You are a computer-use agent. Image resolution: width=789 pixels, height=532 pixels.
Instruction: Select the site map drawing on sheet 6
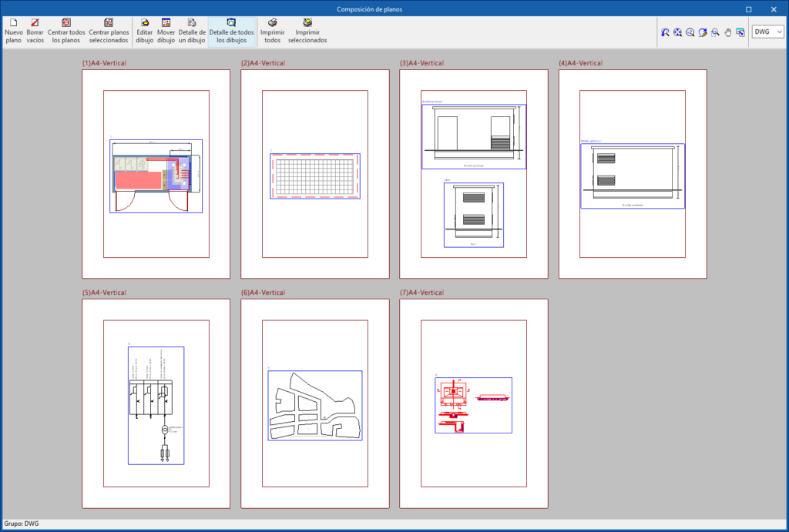point(315,405)
